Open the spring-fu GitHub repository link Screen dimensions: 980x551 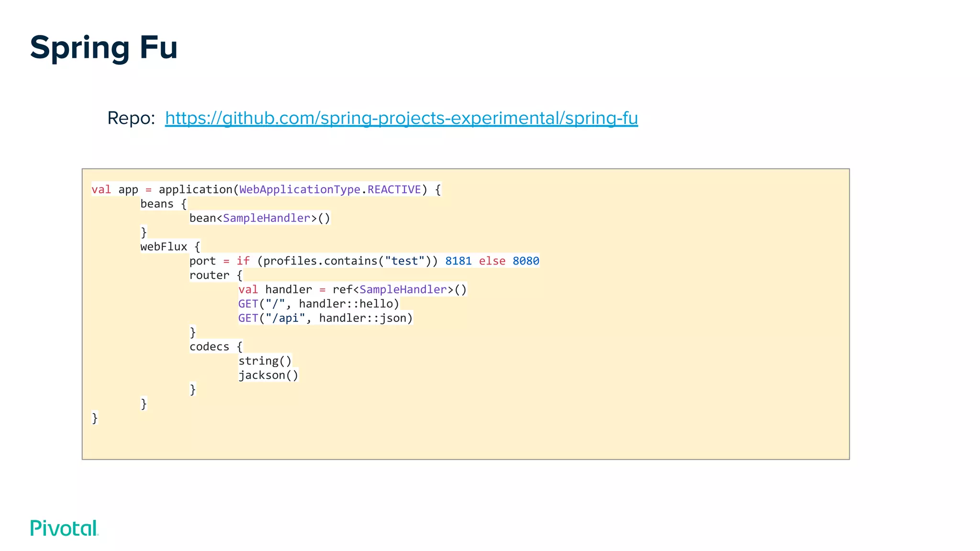tap(401, 118)
